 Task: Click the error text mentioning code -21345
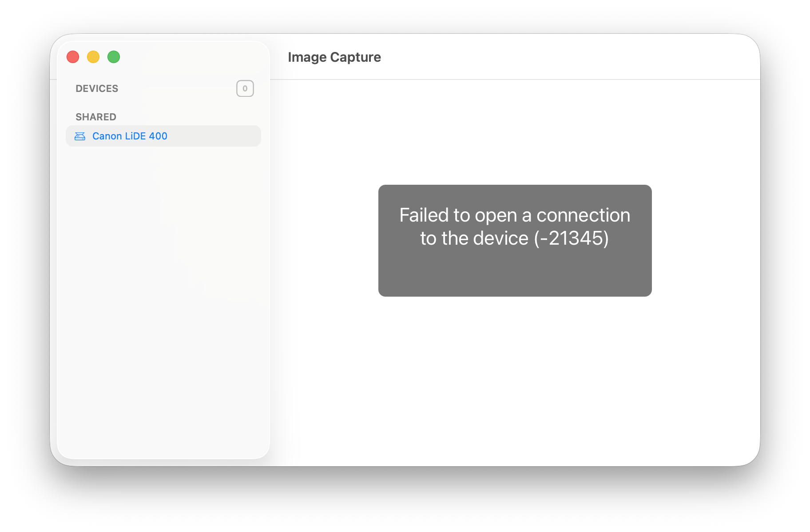click(515, 238)
